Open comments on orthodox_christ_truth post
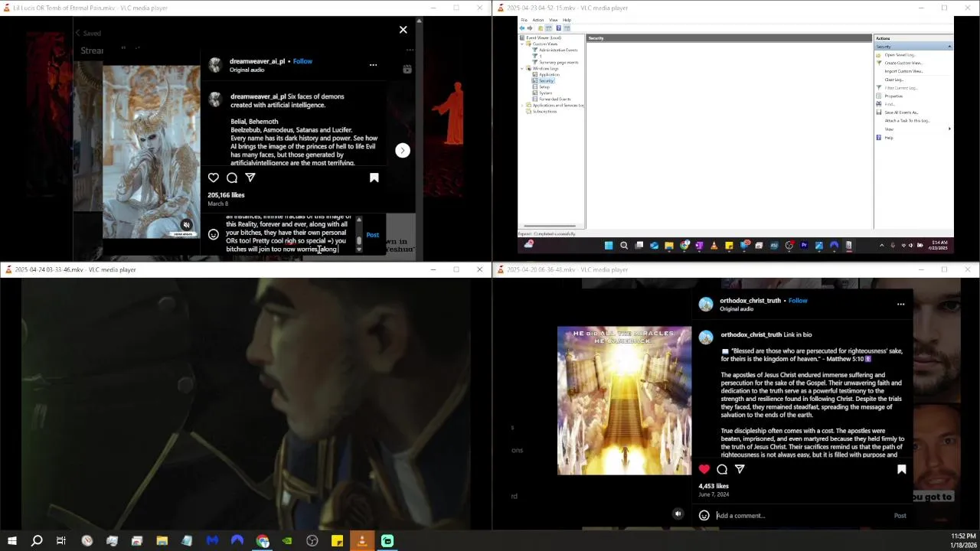The image size is (980, 551). (x=722, y=469)
